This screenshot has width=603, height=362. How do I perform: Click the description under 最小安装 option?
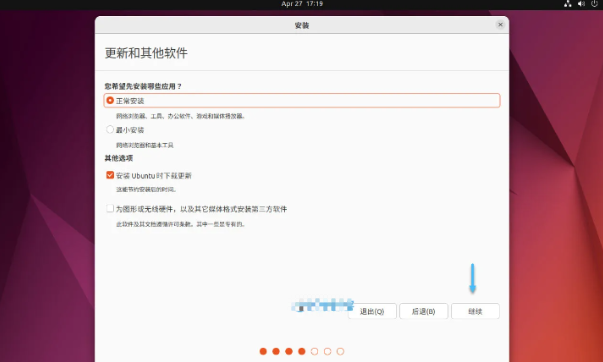click(x=145, y=145)
